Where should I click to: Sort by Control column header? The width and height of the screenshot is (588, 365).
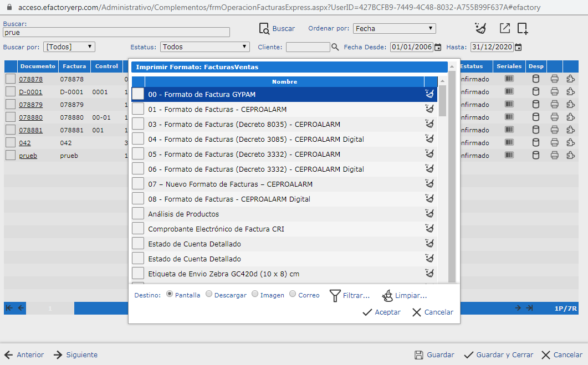point(106,66)
